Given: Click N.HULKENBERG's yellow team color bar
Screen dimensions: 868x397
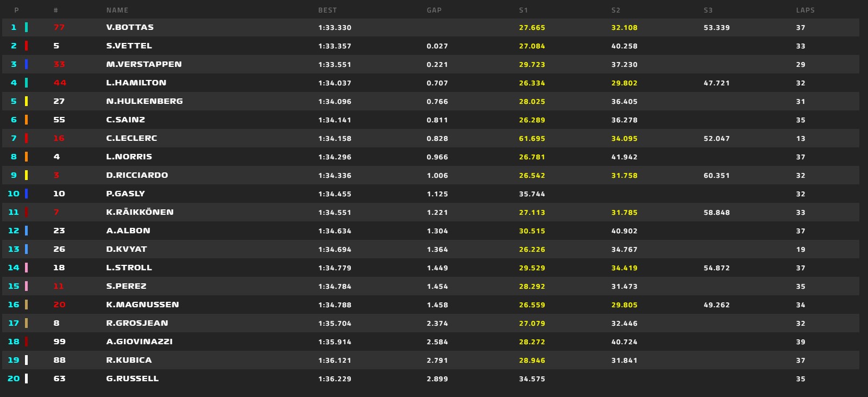Looking at the screenshot, I should (26, 101).
